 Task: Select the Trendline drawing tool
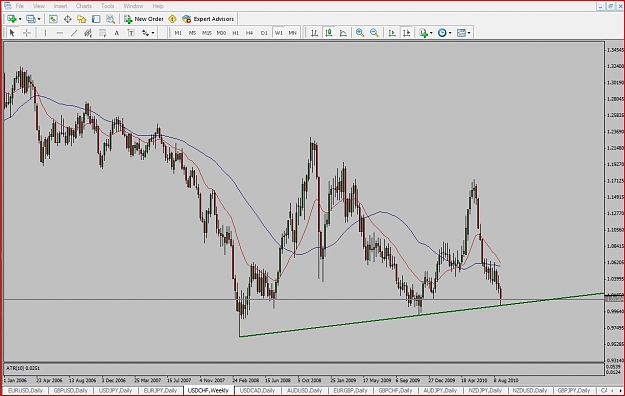coord(74,33)
